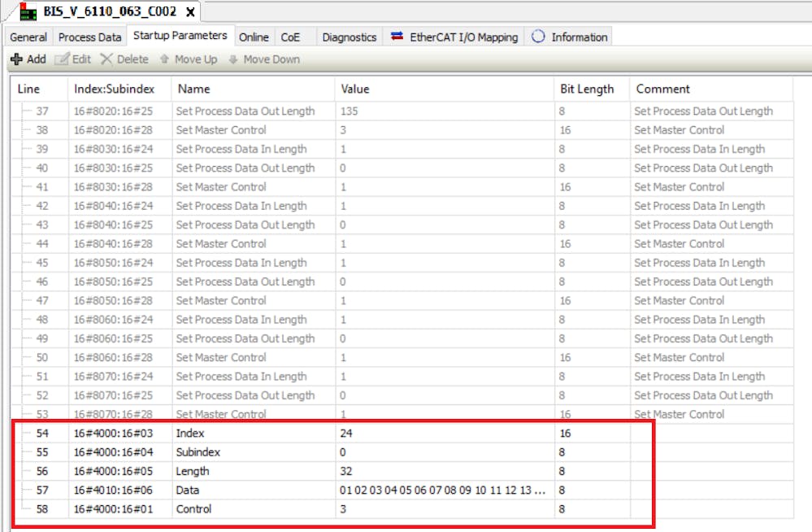
Task: Click index cell 16#4000:16#03
Action: [x=113, y=433]
